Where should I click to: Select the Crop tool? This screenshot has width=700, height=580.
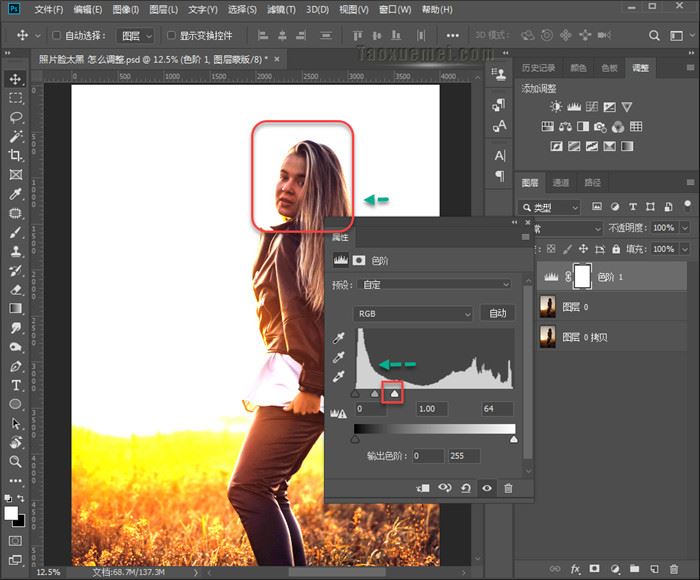point(16,156)
